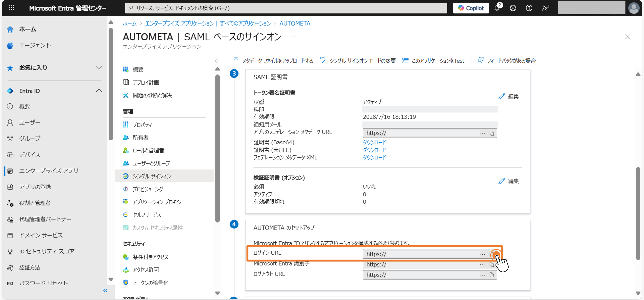Viewport: 644px width, 300px height.
Task: Open the Copilot button
Action: [471, 8]
